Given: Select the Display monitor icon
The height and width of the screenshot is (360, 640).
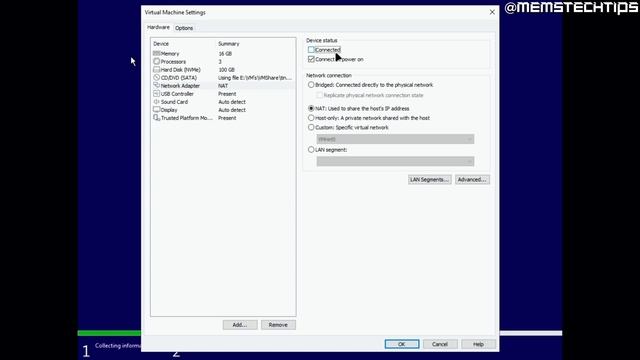Looking at the screenshot, I should click(156, 109).
